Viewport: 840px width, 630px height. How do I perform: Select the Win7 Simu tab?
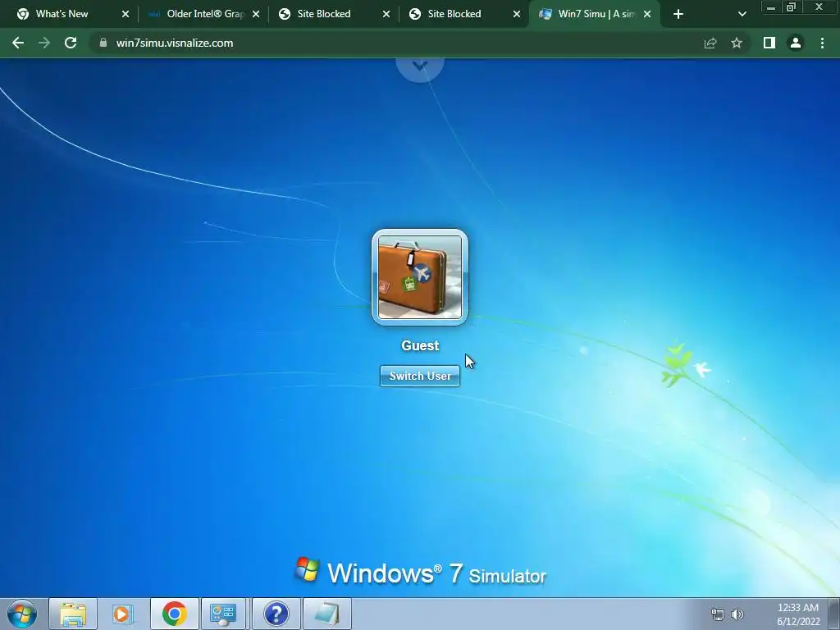[x=595, y=14]
